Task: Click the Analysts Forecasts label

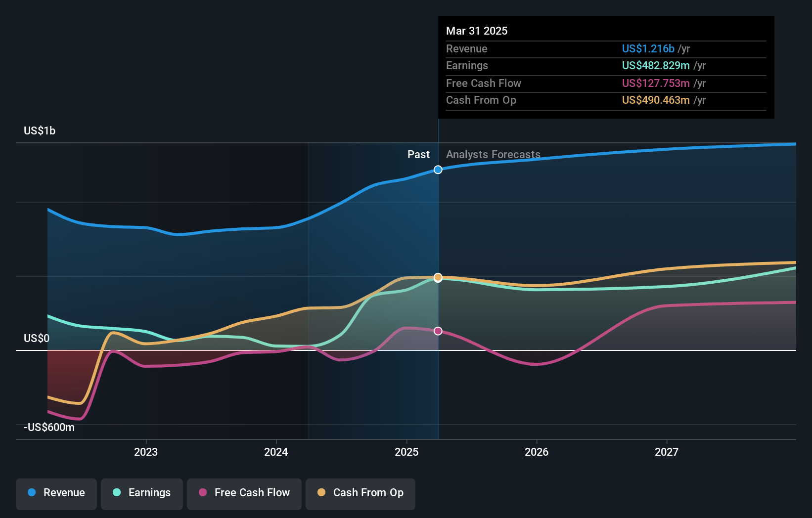Action: coord(493,154)
